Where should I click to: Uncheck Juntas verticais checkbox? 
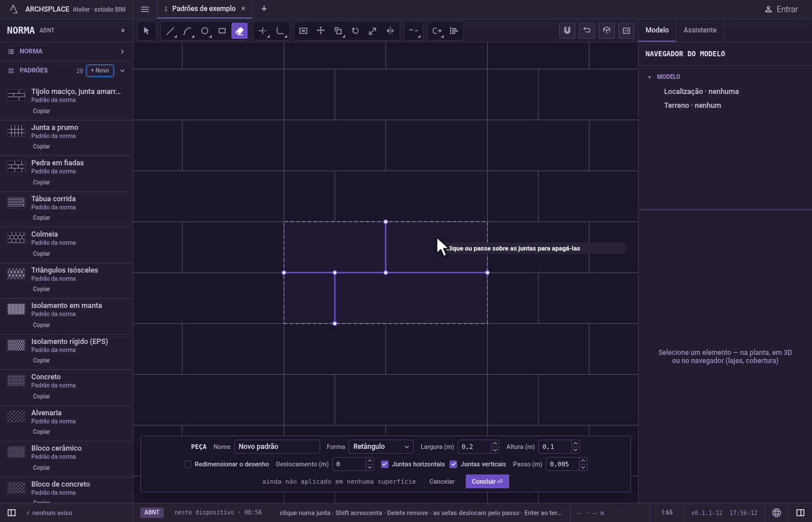(453, 464)
